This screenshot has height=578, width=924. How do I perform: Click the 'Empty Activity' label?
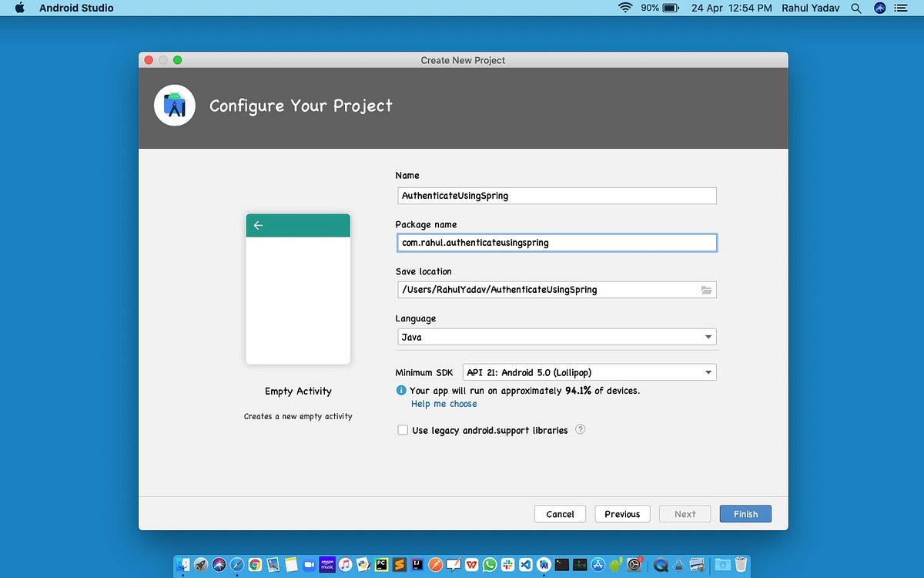298,391
